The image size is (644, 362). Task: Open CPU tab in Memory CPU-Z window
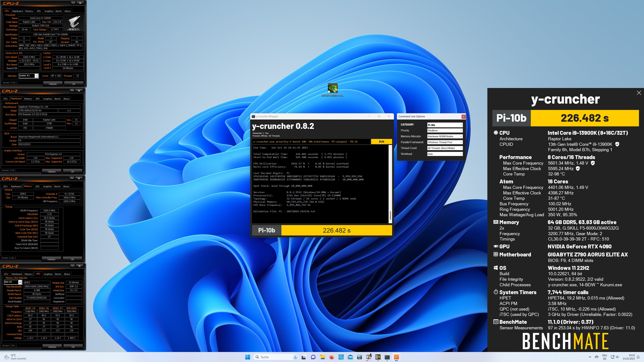[x=5, y=186]
